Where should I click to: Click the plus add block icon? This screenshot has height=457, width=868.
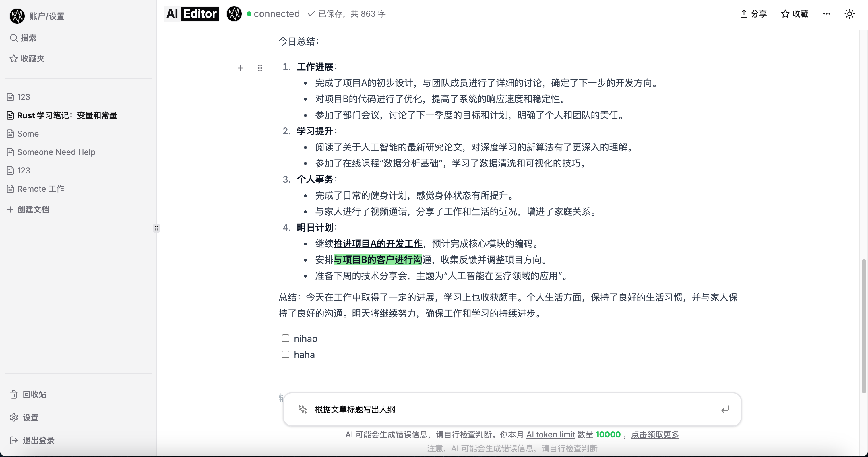point(240,68)
